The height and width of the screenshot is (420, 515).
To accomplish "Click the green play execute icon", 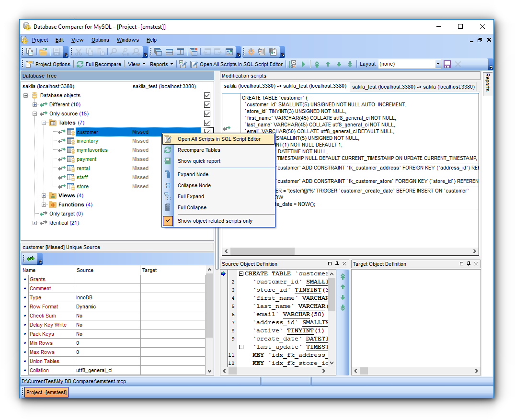I will click(x=303, y=64).
